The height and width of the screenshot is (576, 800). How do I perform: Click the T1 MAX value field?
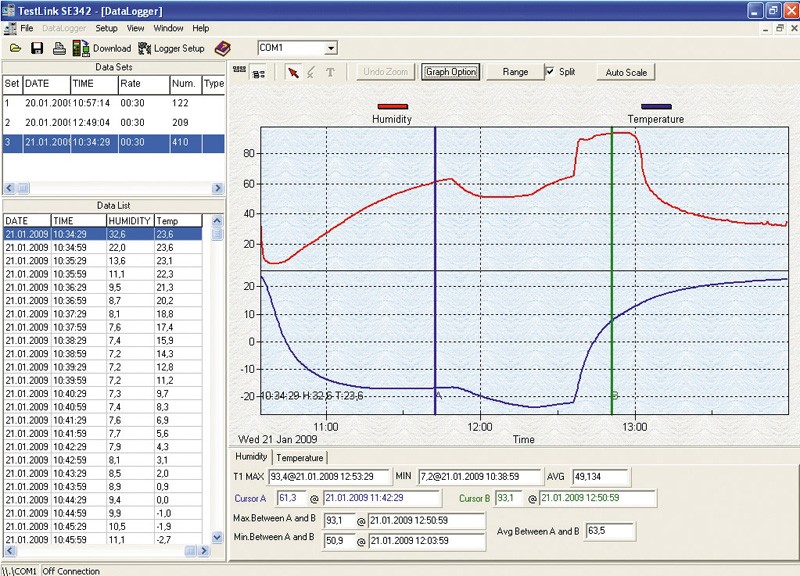[x=329, y=477]
